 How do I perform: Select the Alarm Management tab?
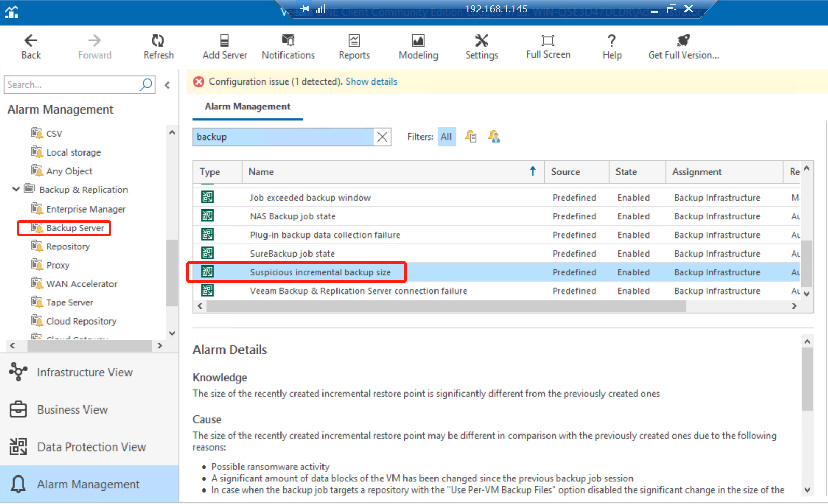pyautogui.click(x=248, y=107)
